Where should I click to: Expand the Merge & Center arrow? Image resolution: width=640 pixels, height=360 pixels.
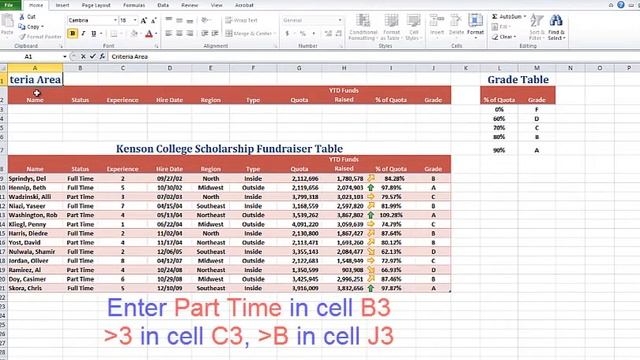[x=275, y=33]
